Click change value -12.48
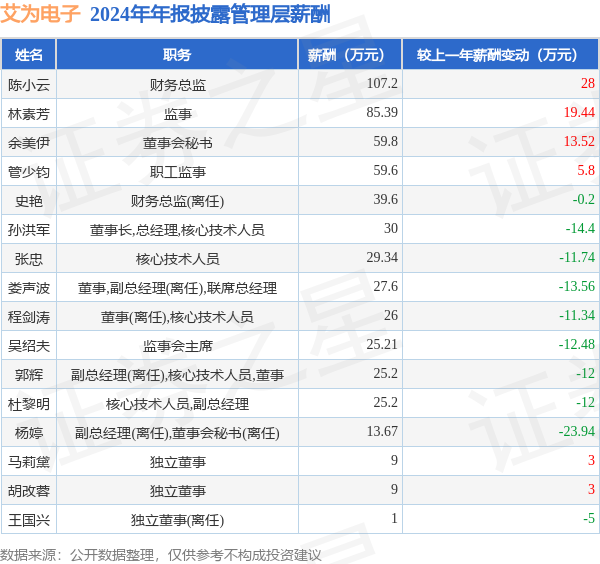 [577, 345]
